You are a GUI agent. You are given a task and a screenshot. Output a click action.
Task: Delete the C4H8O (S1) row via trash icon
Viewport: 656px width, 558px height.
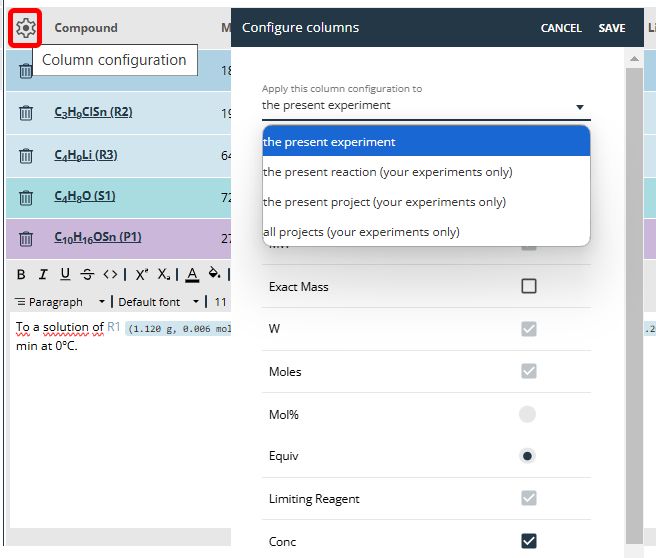click(x=26, y=197)
